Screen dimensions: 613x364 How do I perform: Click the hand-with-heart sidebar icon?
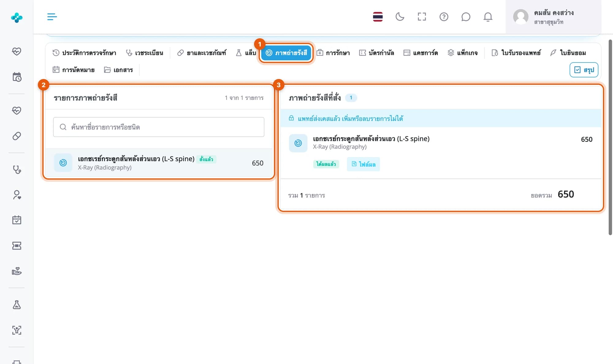[17, 271]
